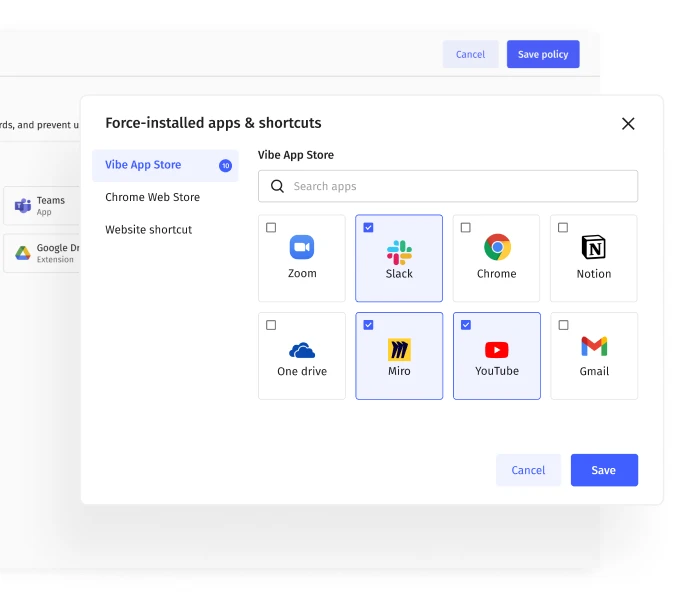Click the Teams app icon in background

pyautogui.click(x=22, y=206)
